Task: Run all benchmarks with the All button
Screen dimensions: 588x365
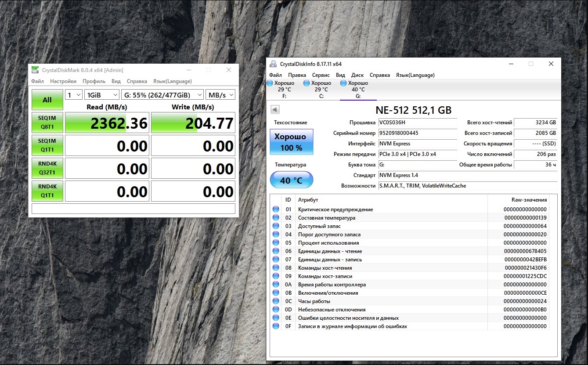Action: (47, 100)
